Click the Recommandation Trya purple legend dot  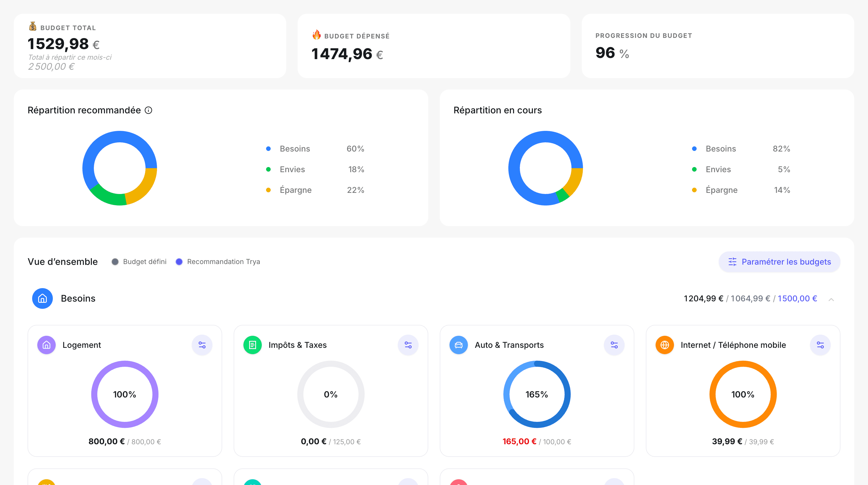point(179,262)
